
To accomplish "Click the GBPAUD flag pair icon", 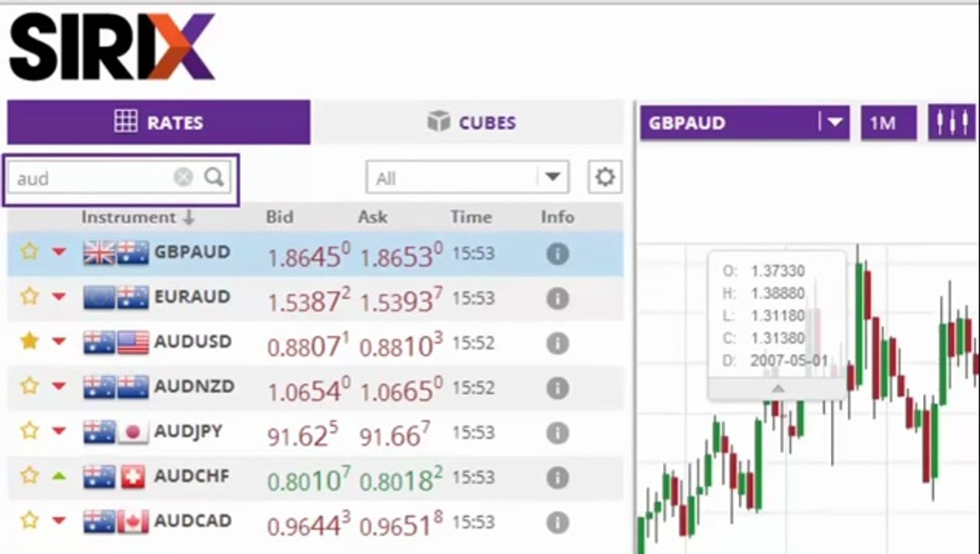I will 115,252.
